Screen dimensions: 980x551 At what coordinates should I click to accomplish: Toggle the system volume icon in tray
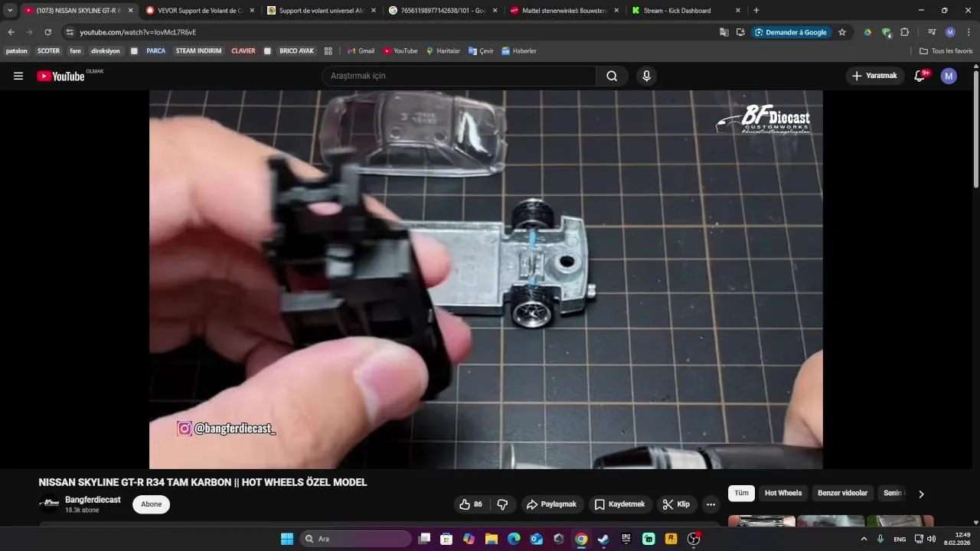click(x=931, y=539)
